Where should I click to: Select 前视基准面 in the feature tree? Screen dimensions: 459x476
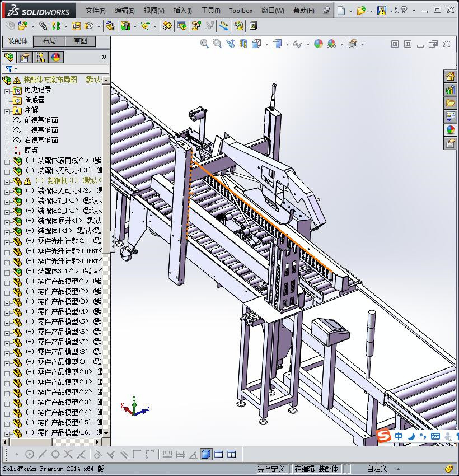[41, 120]
